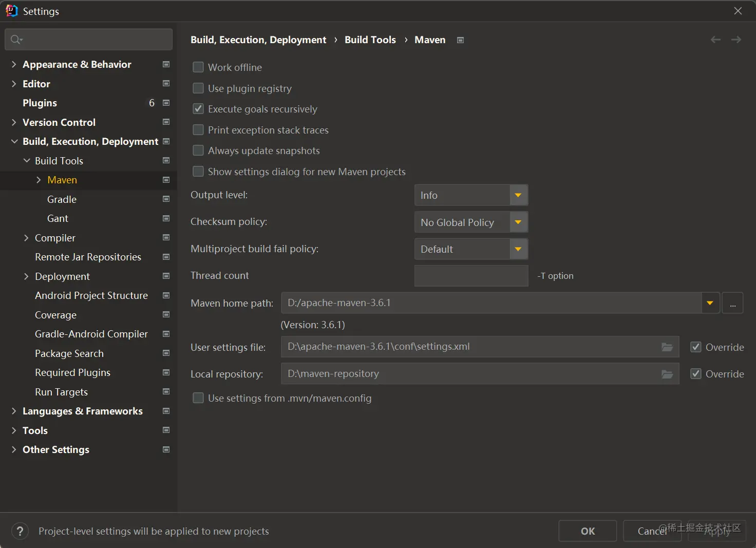The width and height of the screenshot is (756, 548).
Task: Click the project-level icon beside Maven breadcrumb
Action: (x=461, y=40)
